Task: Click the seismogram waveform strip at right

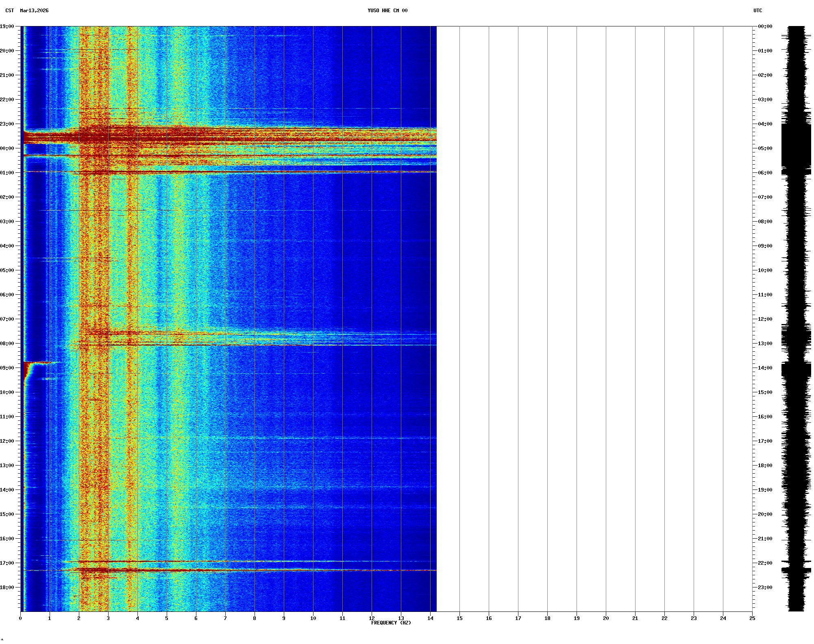Action: click(796, 319)
